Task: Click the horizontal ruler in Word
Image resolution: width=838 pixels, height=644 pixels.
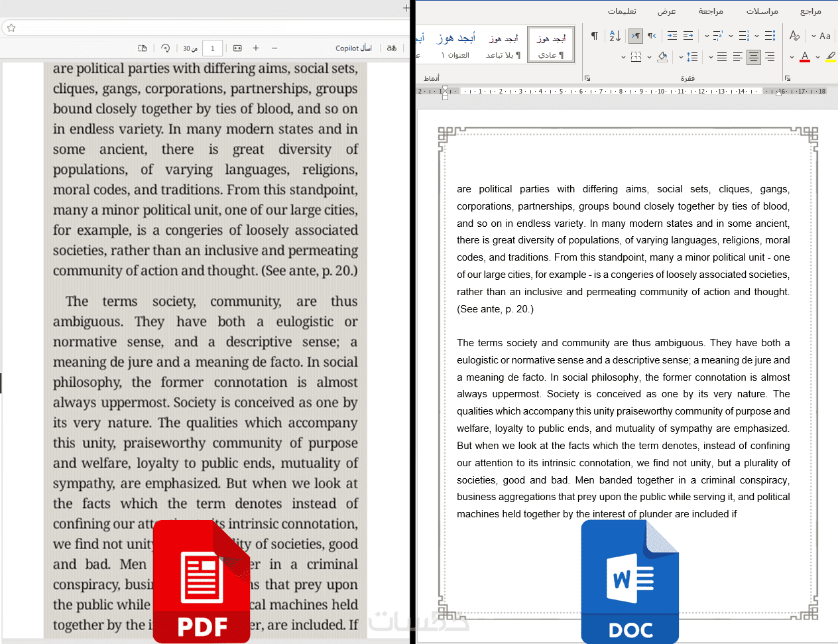Action: (623, 92)
